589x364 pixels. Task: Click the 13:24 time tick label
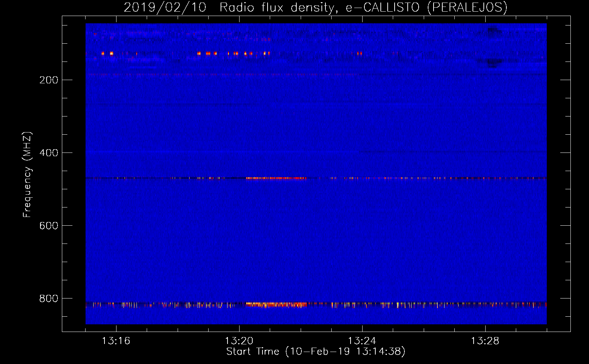pos(362,341)
